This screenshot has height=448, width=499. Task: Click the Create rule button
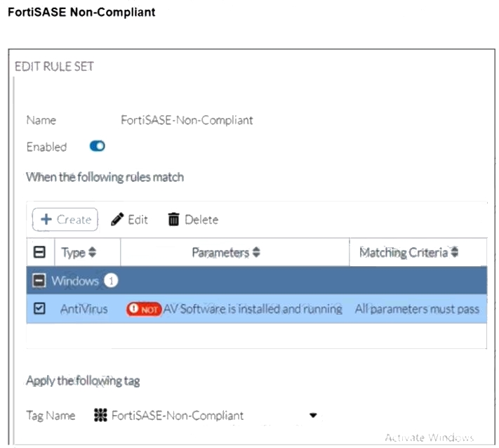coord(65,219)
